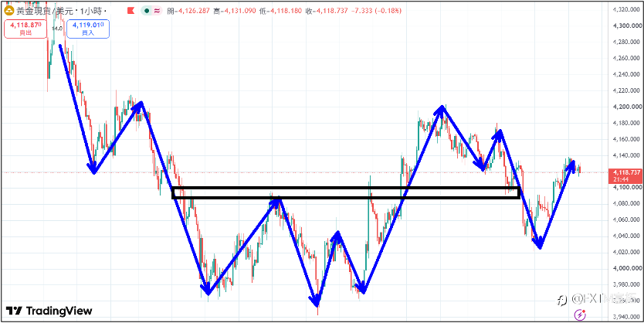The image size is (644, 323).
Task: Open the purple lightning quick-action icon
Action: click(x=580, y=314)
